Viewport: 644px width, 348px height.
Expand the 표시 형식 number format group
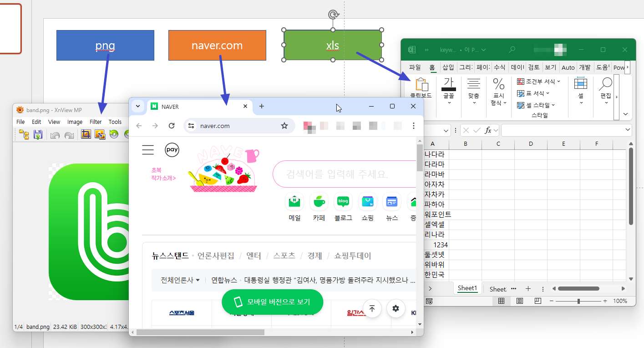click(499, 92)
